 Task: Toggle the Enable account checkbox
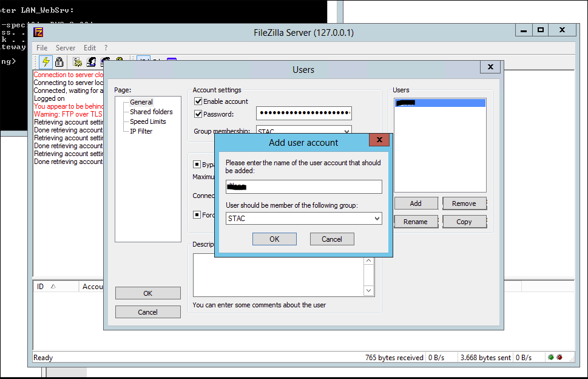tap(198, 101)
